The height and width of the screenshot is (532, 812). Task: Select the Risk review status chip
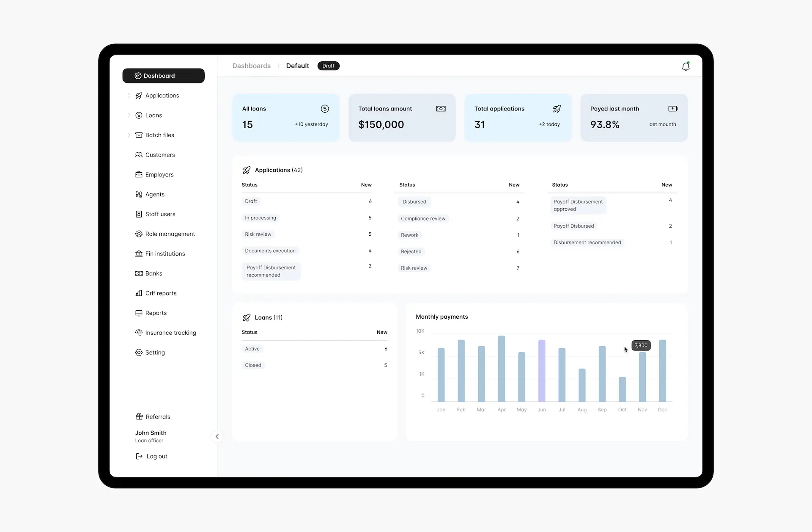(258, 234)
